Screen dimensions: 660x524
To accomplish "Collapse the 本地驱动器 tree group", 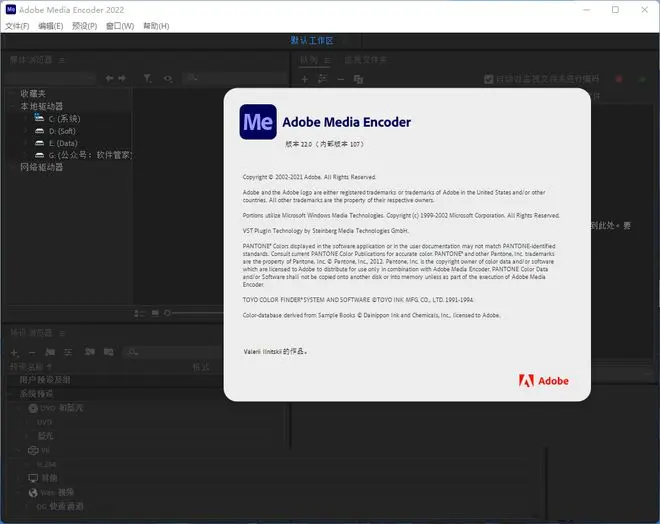I will tap(11, 106).
